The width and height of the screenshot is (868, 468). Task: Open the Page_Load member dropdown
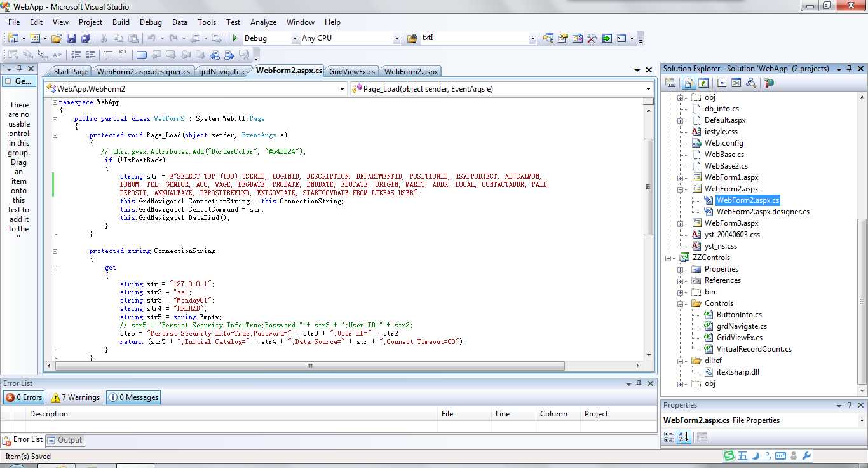(648, 89)
